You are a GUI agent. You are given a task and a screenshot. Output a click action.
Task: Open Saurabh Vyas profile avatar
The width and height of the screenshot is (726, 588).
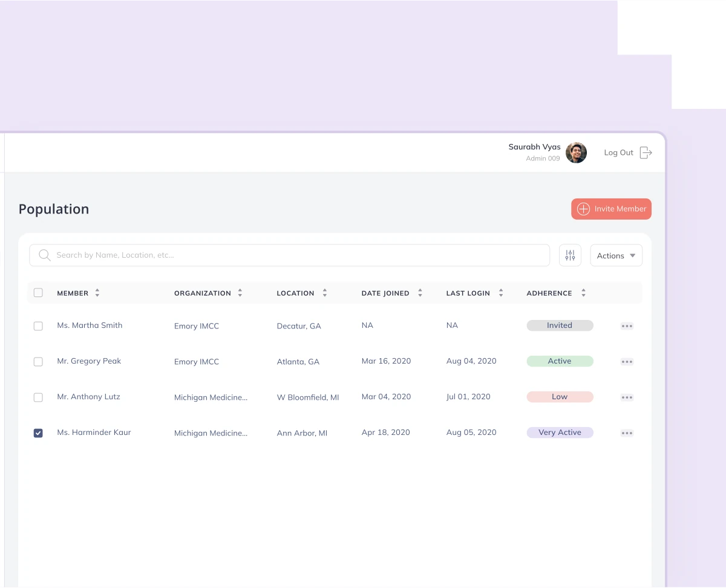tap(576, 153)
